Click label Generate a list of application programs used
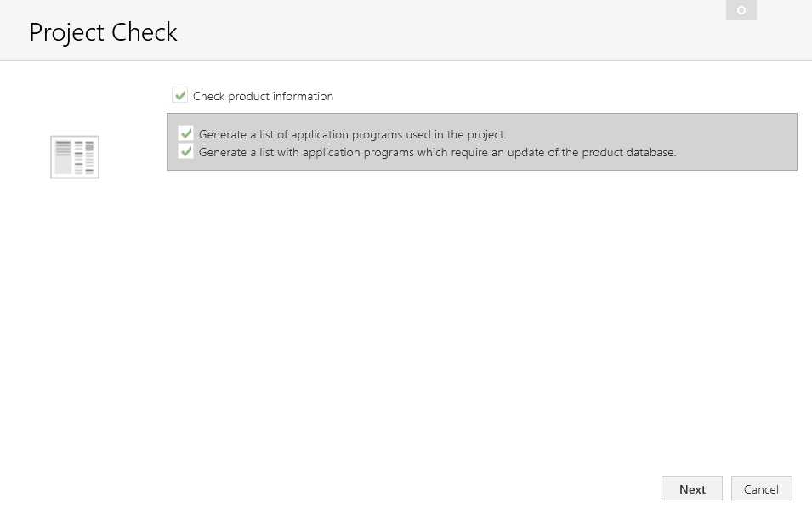Viewport: 812px width, 508px height. coord(353,134)
